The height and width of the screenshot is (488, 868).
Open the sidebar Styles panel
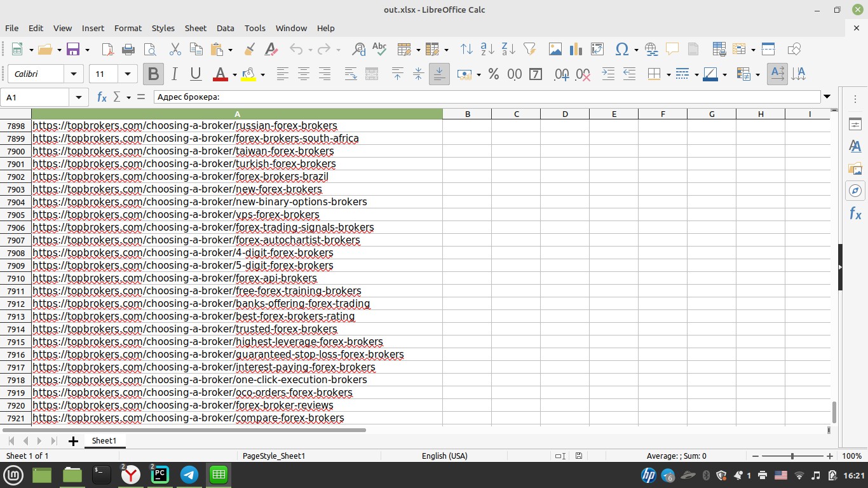(855, 147)
